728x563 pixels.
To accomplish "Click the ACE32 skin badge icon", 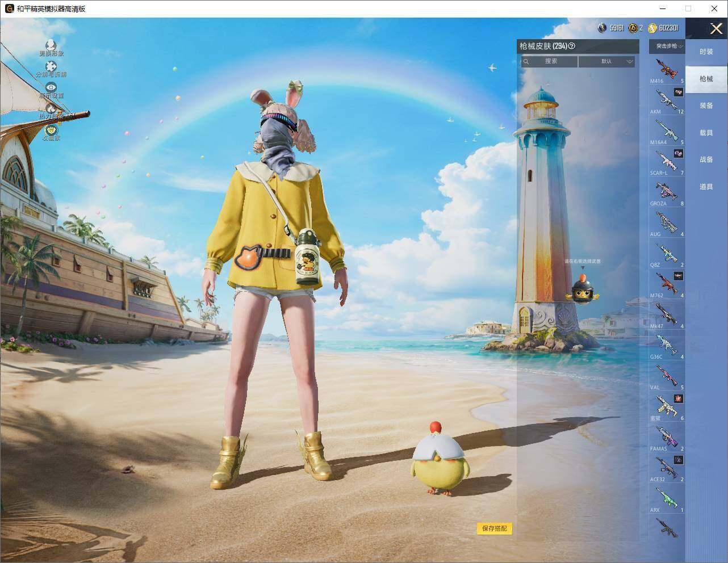I will (679, 460).
